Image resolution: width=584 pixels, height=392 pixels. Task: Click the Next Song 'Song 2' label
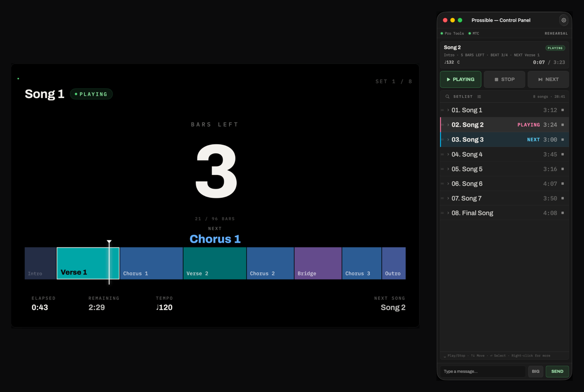393,308
